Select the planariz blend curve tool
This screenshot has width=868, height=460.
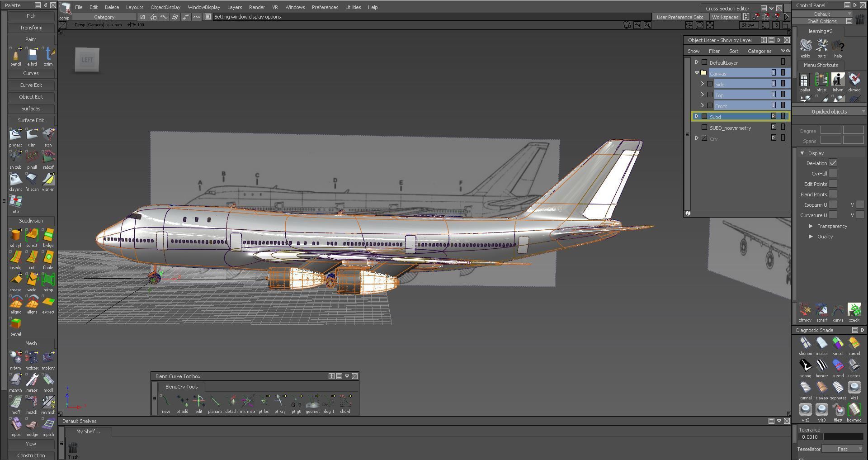point(215,401)
